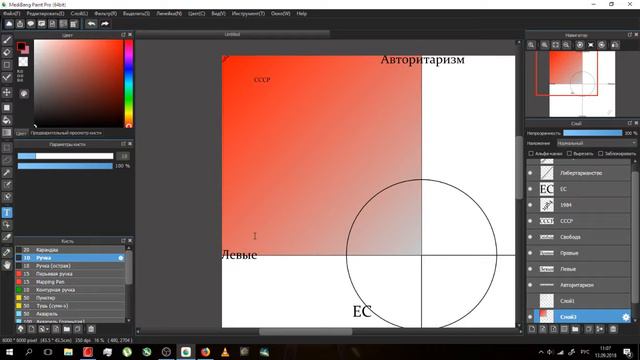Undock the Brush settings panel

click(x=123, y=144)
